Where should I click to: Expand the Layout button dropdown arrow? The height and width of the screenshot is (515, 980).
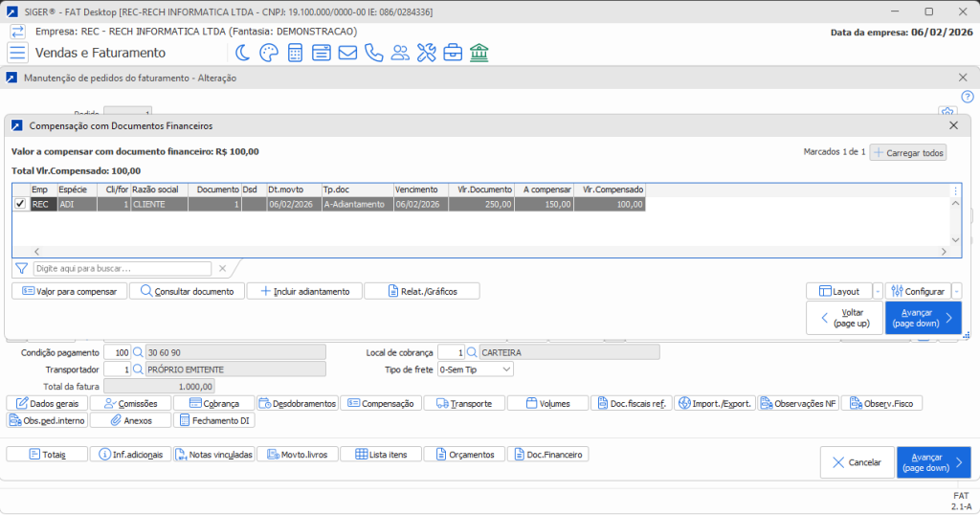click(878, 291)
